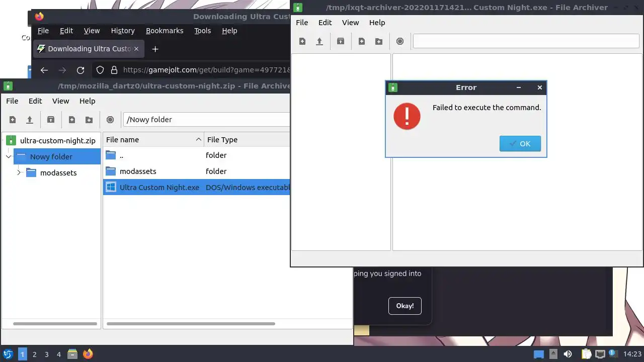Click the file list horizontal scrollbar

191,324
